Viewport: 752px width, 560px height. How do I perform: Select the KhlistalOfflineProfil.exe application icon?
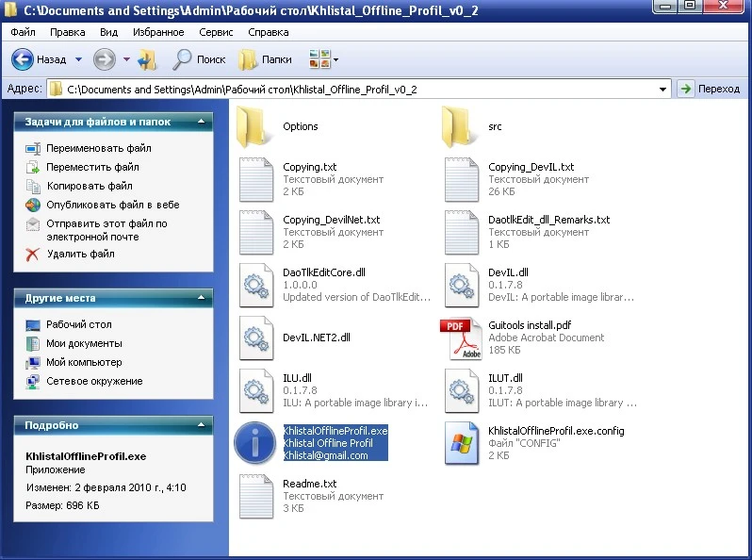255,443
